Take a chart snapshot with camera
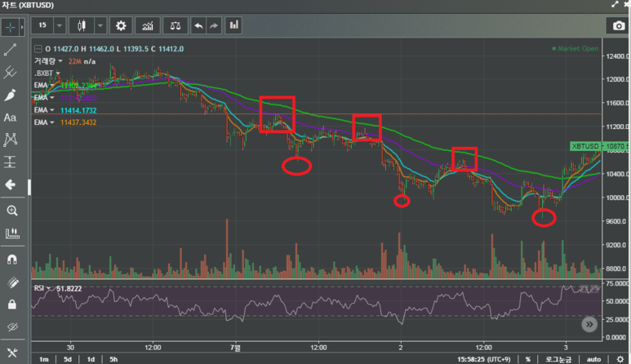This screenshot has width=631, height=364. coord(618,26)
